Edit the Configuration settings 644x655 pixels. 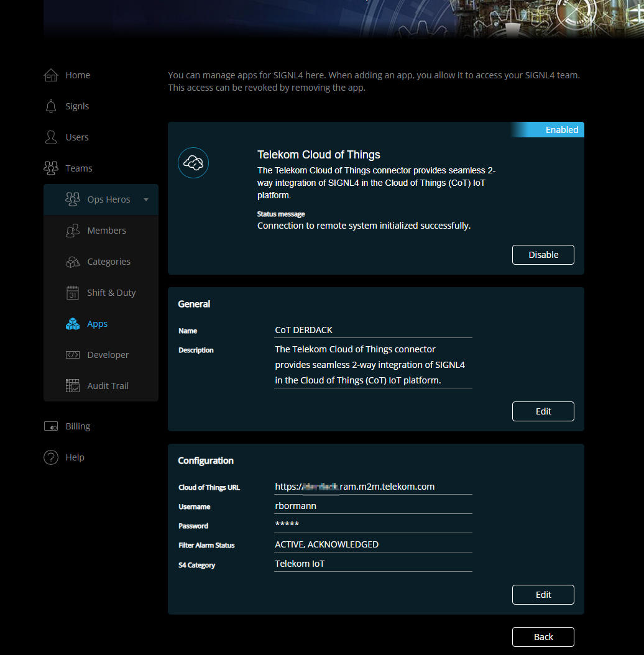pos(543,595)
